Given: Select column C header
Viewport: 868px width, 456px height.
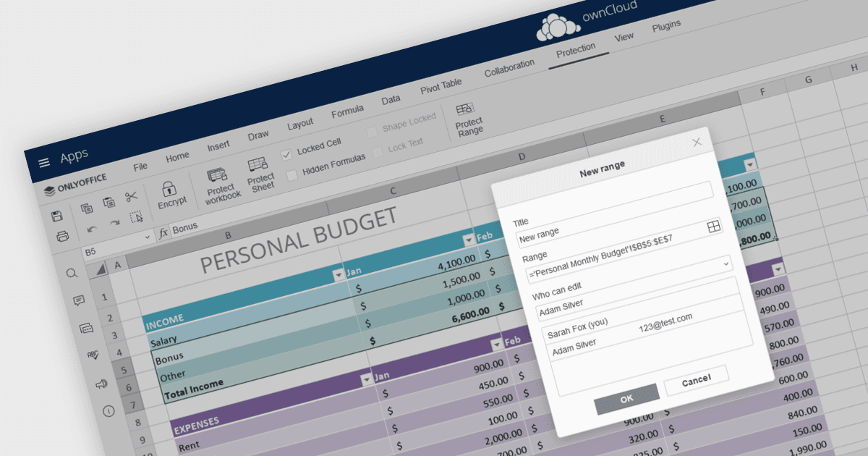Looking at the screenshot, I should coord(393,192).
